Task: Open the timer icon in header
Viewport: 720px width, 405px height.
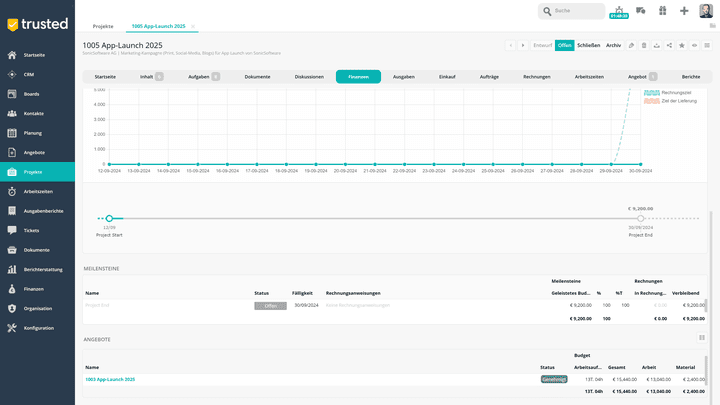Action: pyautogui.click(x=619, y=10)
